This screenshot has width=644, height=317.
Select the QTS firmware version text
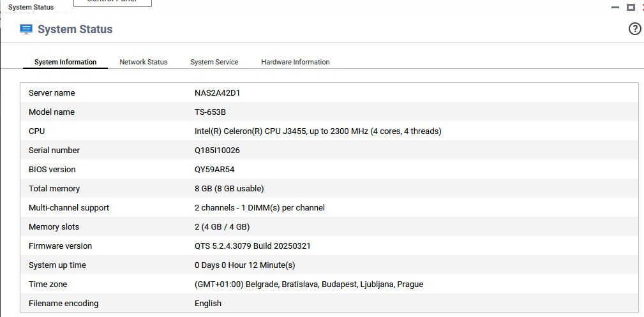tap(252, 246)
